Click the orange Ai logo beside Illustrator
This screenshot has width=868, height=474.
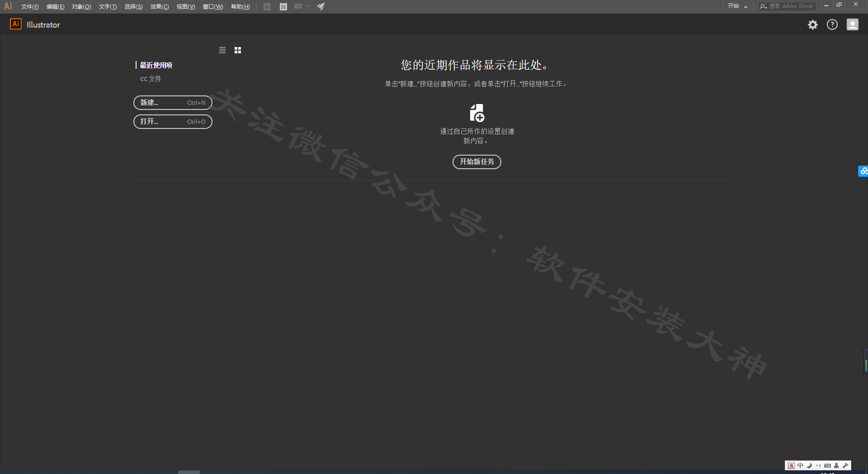(x=16, y=24)
